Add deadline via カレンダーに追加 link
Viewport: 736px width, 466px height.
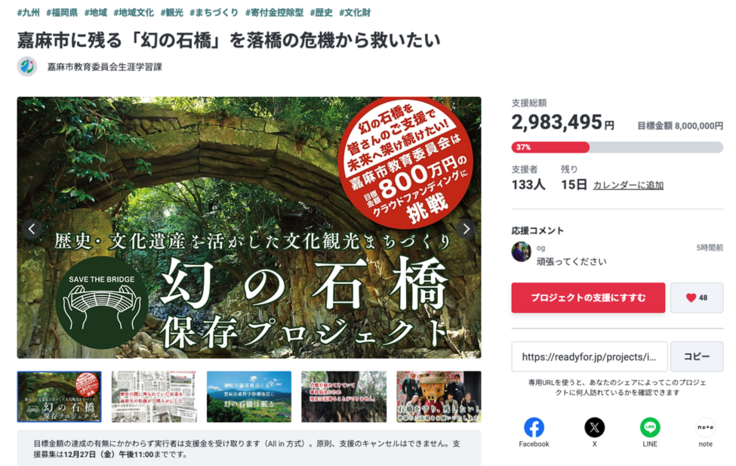point(628,185)
